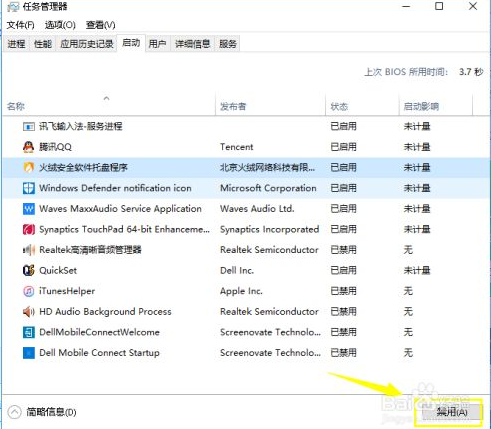Click 已启用 status in QuickSet row

[343, 270]
